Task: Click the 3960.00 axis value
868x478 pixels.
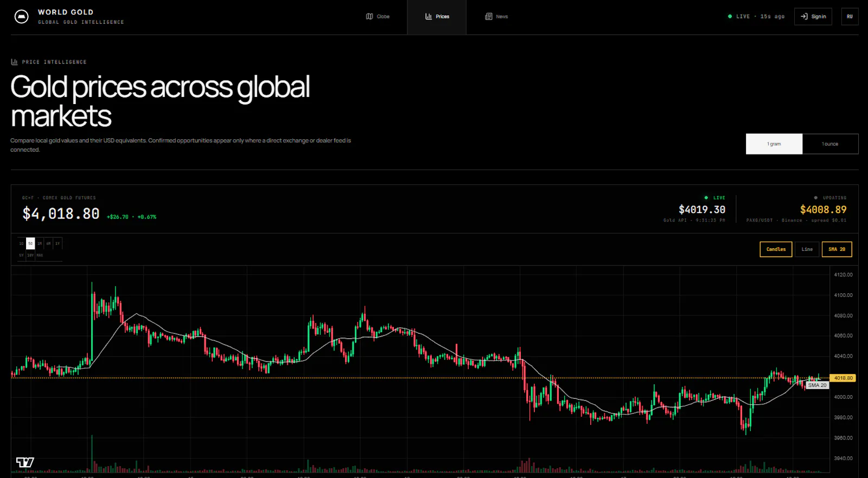Action: [843, 438]
